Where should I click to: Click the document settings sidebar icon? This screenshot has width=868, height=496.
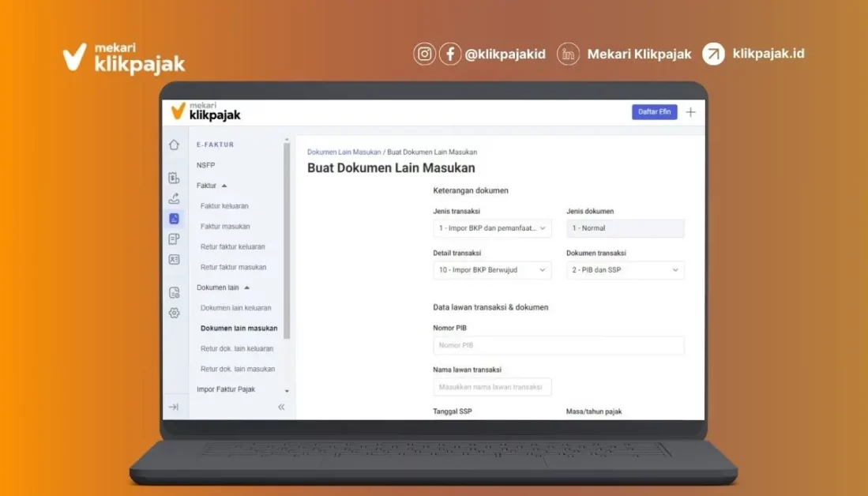point(174,292)
